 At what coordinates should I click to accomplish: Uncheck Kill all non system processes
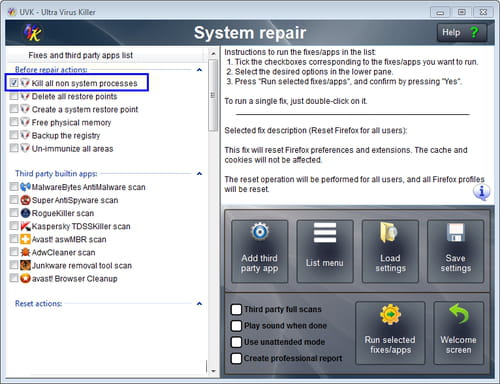[x=14, y=83]
